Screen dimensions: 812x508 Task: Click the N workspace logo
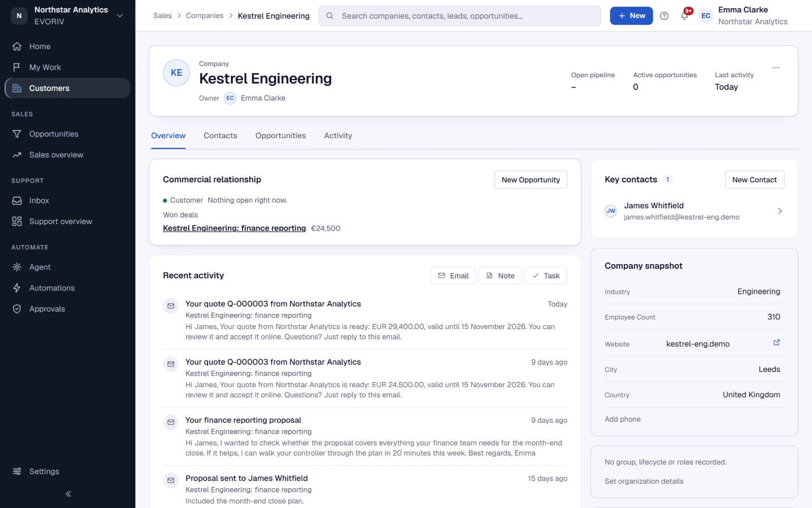[x=19, y=16]
